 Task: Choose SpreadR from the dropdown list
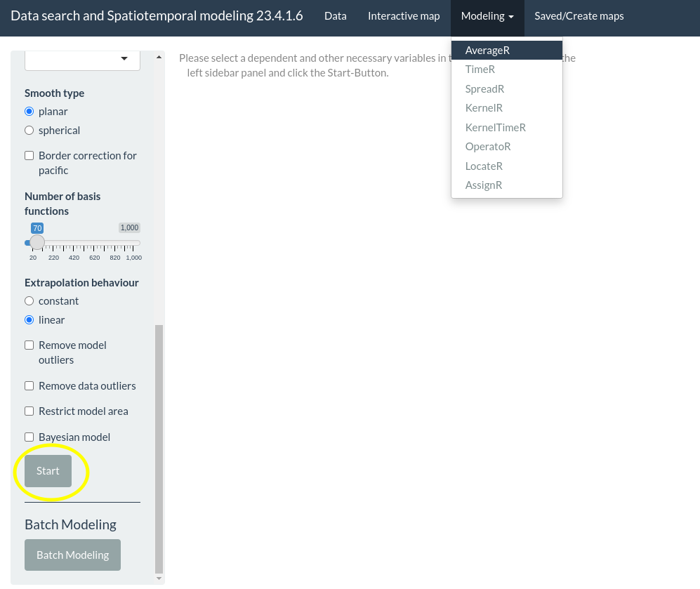(484, 88)
